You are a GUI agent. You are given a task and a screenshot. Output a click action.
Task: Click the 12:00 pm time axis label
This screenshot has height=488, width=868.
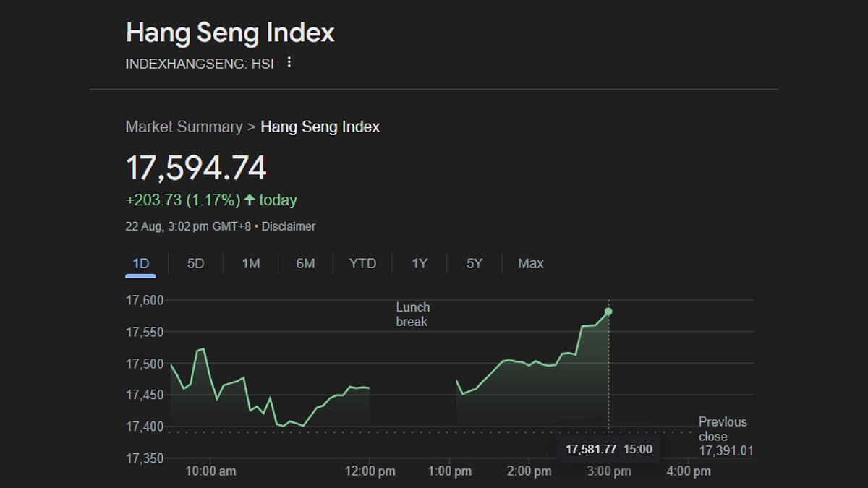tap(370, 471)
